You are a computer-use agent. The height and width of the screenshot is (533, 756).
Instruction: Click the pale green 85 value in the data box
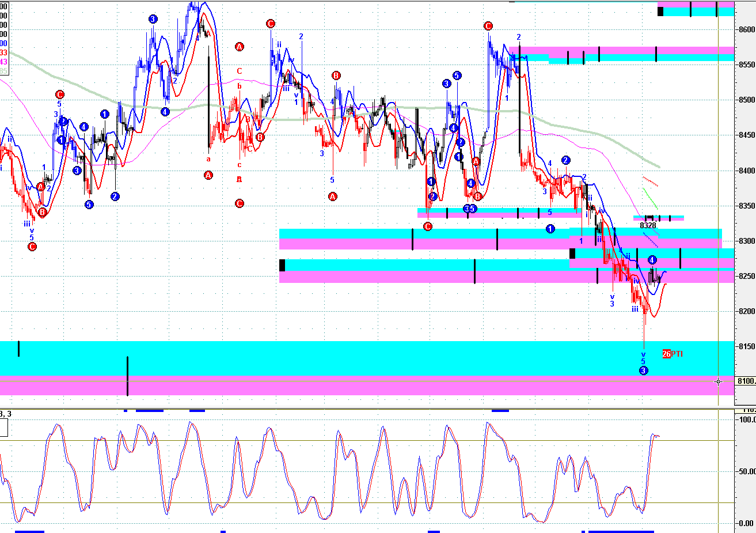pos(3,71)
